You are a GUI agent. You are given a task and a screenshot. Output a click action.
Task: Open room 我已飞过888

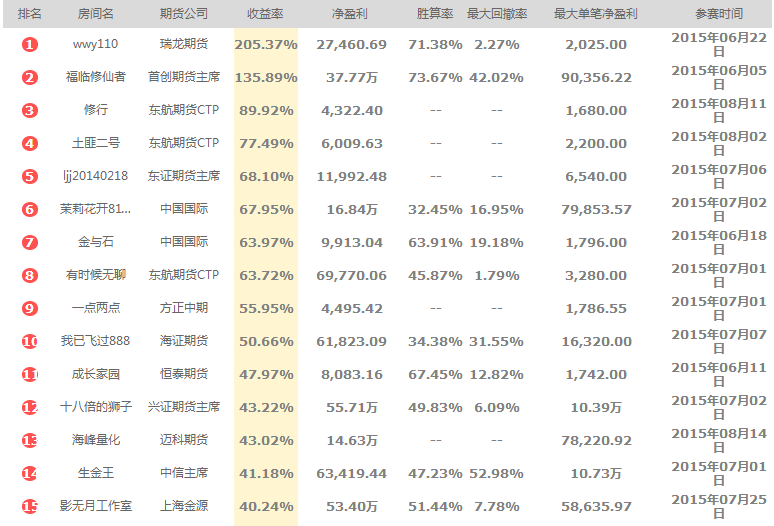pyautogui.click(x=95, y=341)
